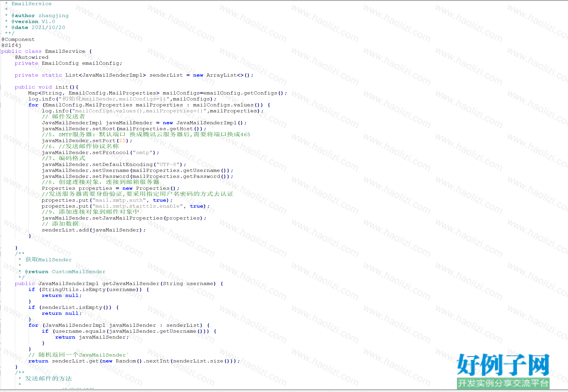Click the '// 添加数据' comment

[60, 224]
